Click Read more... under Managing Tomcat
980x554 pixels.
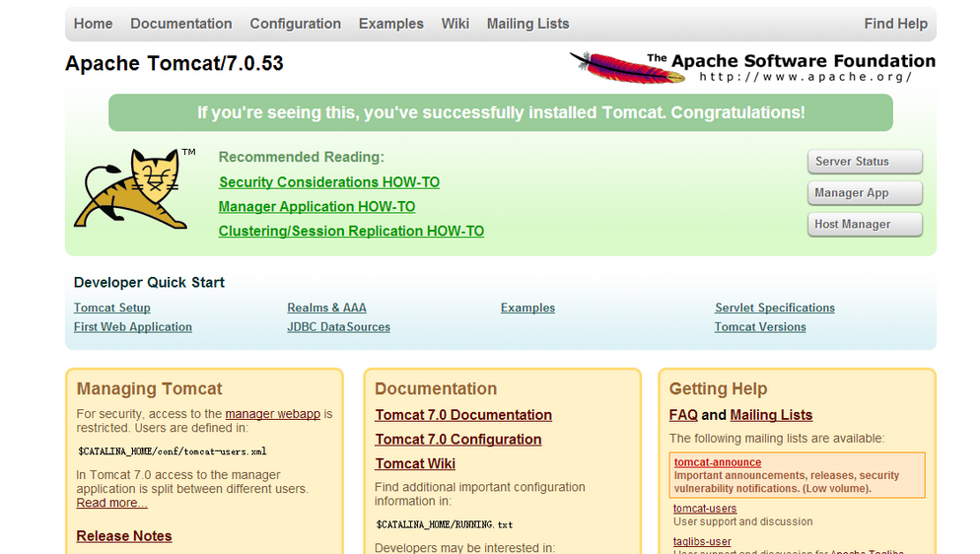[x=111, y=504]
